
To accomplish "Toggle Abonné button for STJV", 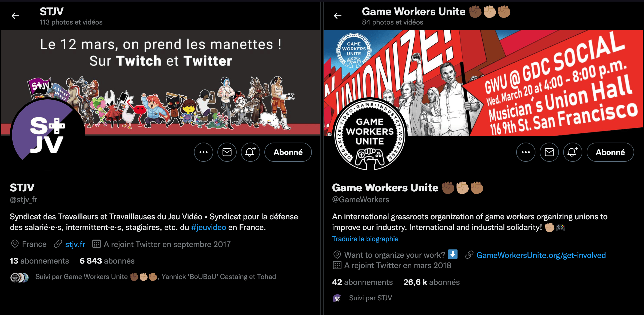I will click(288, 152).
